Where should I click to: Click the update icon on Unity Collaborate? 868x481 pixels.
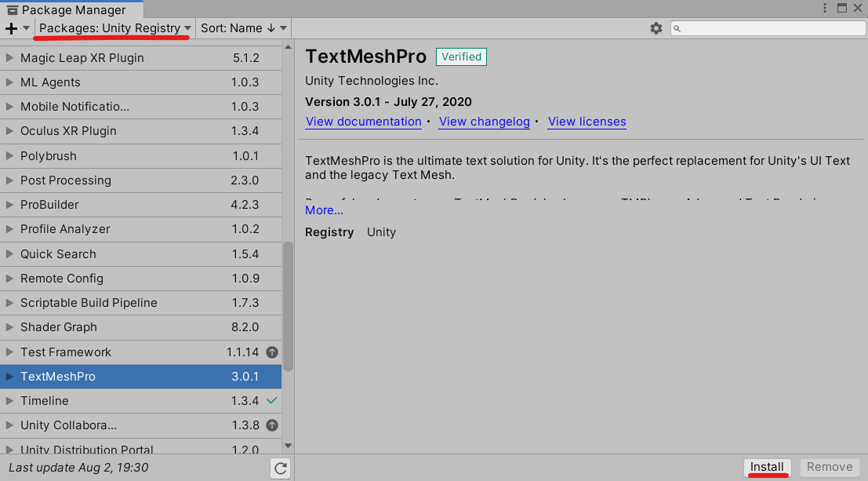point(271,425)
